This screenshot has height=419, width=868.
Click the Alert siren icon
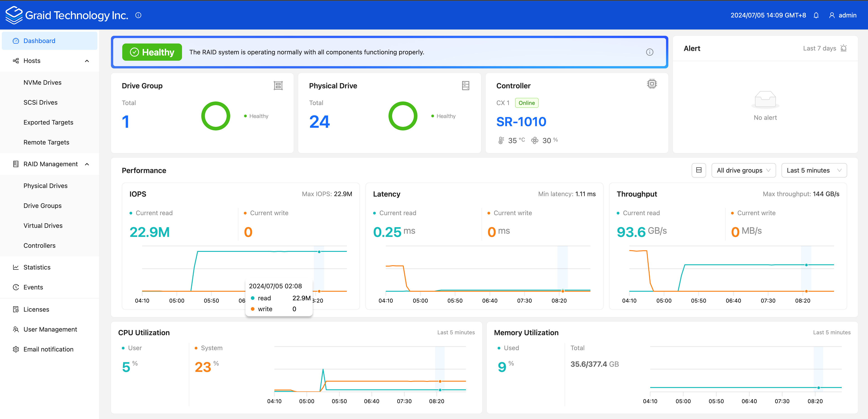(843, 48)
